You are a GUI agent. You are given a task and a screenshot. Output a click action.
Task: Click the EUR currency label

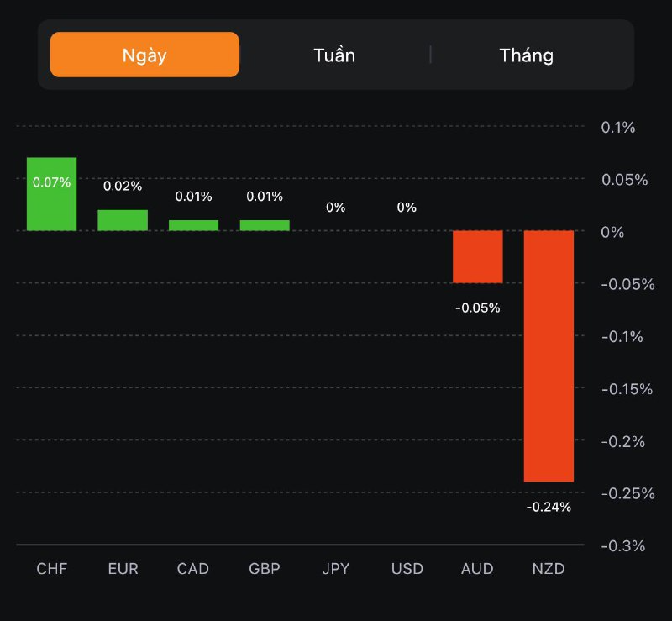[123, 569]
